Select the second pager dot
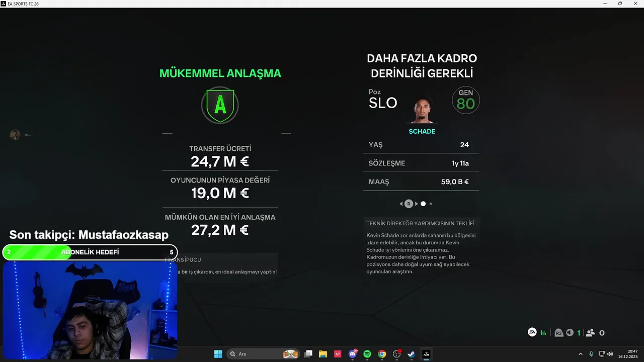This screenshot has width=644, height=362. click(x=431, y=204)
